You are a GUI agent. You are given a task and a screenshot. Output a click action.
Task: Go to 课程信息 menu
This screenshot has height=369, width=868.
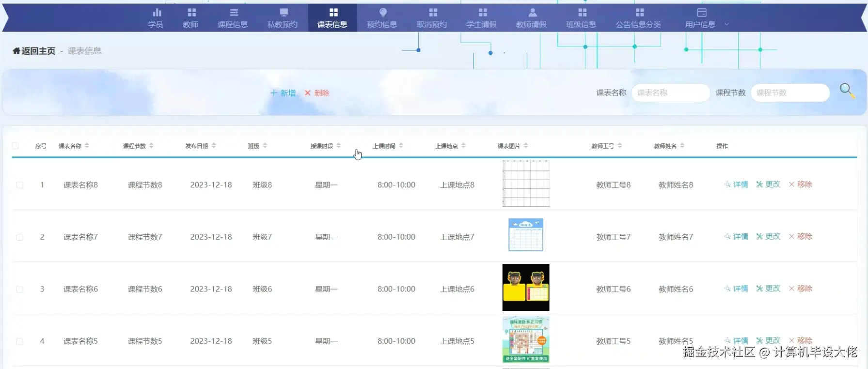233,18
